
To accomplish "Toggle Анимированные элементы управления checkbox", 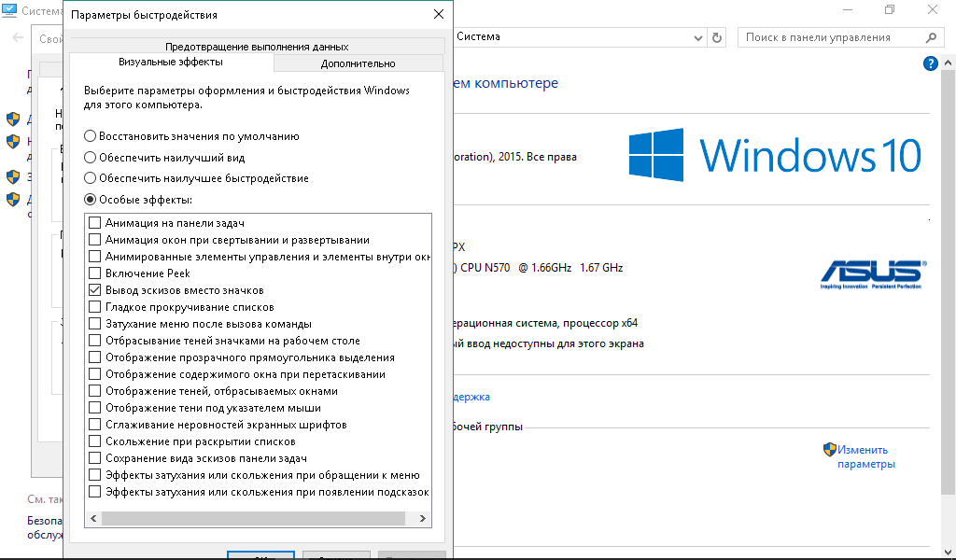I will (x=95, y=257).
